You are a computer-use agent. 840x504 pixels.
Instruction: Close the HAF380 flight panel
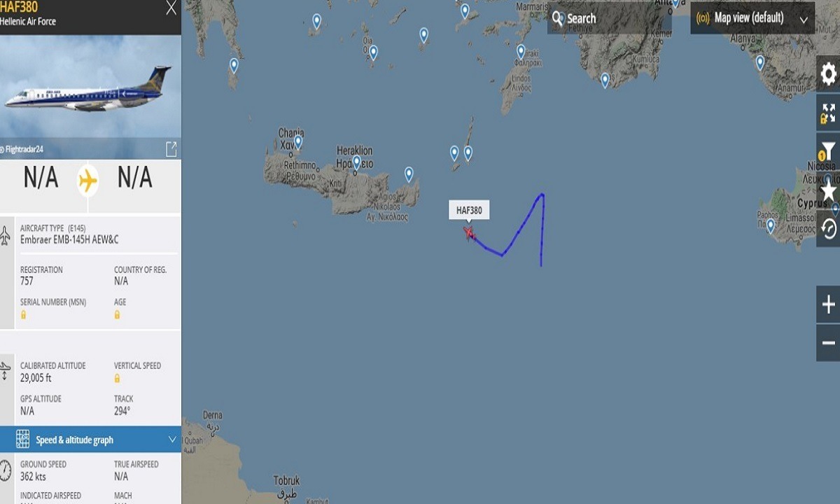pos(171,8)
